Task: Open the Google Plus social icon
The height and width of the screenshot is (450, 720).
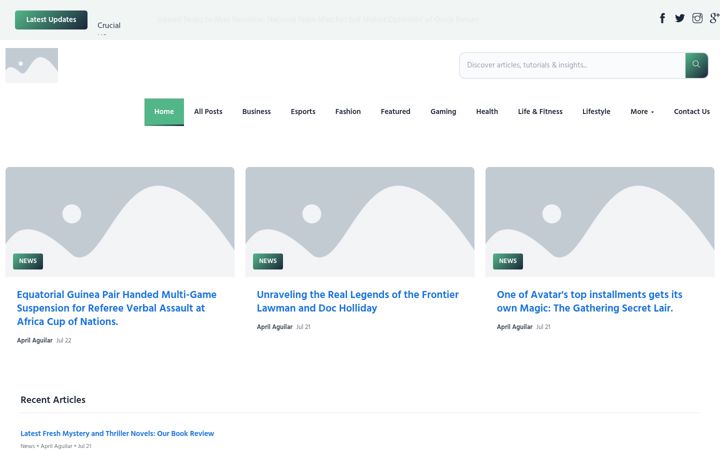Action: pos(714,18)
